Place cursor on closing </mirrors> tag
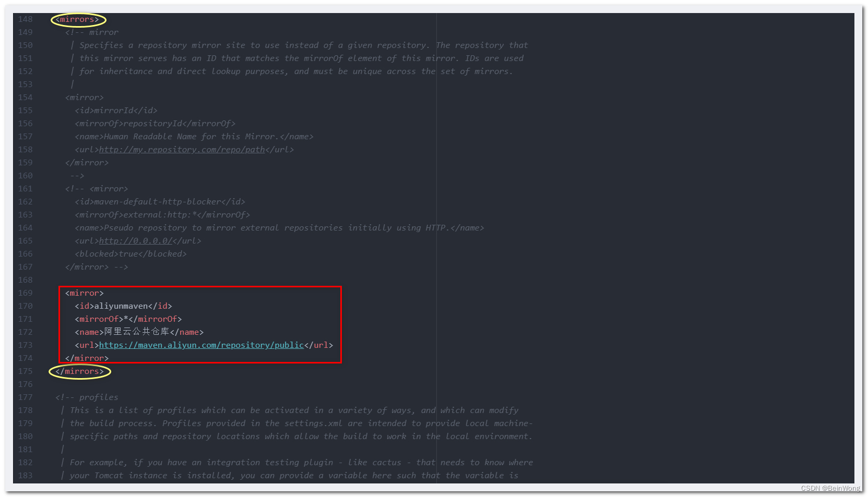The image size is (868, 497). point(80,371)
